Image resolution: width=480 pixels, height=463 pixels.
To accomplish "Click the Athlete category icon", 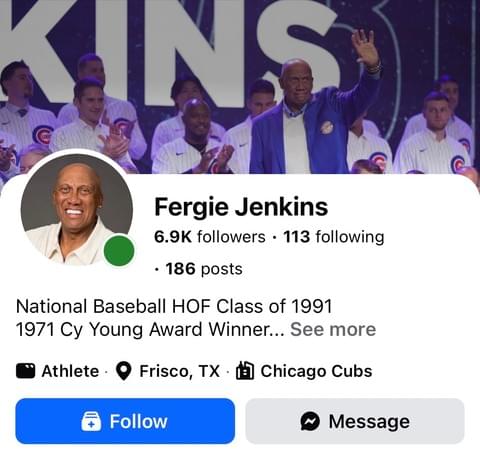I will tap(25, 371).
